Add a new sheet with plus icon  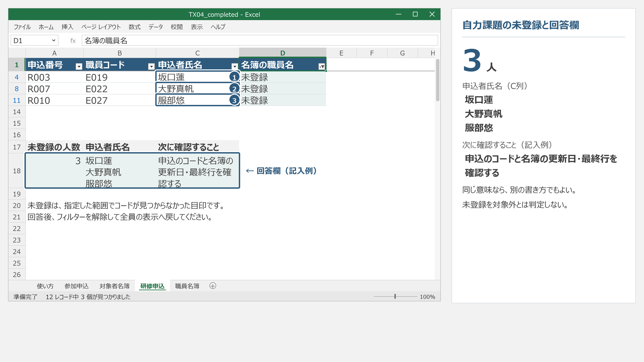213,286
